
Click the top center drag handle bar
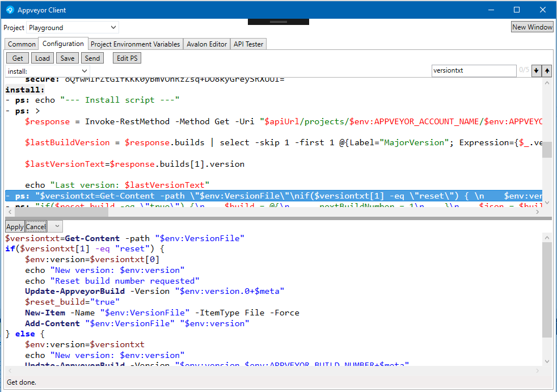(278, 22)
